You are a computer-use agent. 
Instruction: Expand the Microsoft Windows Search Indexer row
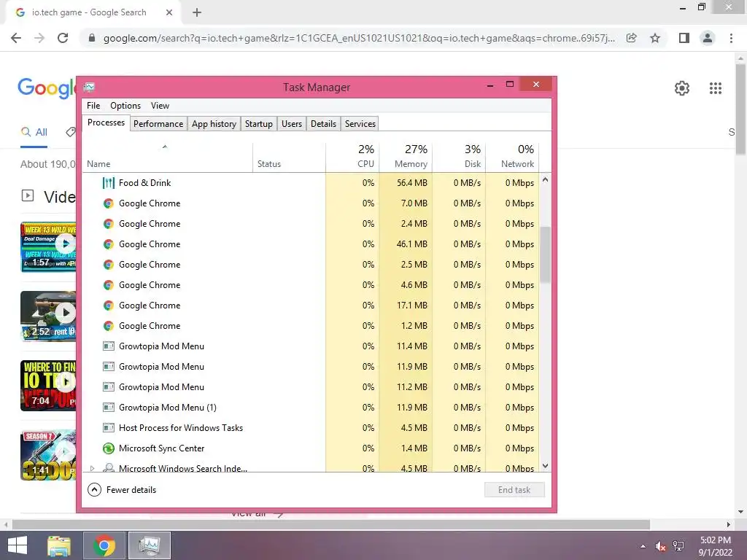click(93, 469)
